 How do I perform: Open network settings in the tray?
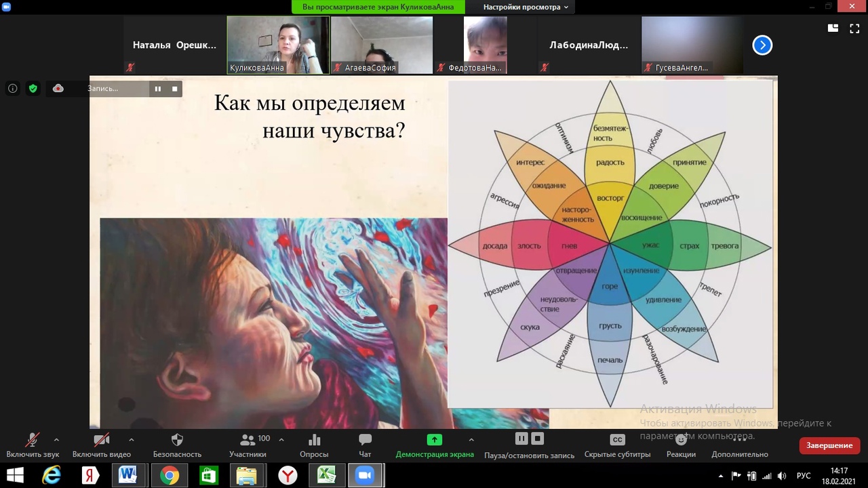click(x=766, y=476)
